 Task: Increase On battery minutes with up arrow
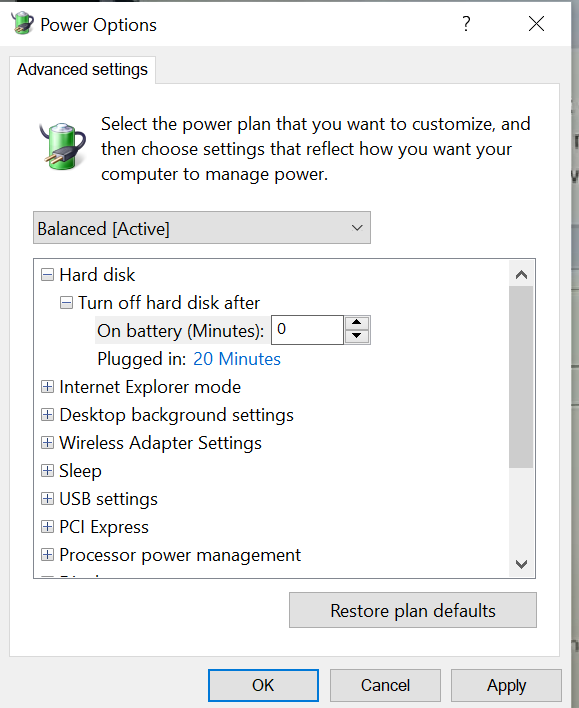357,322
